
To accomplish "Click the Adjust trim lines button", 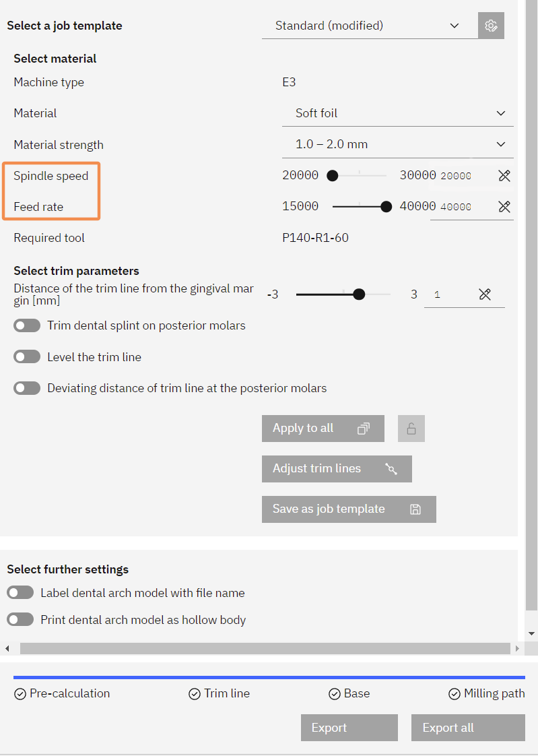I will pyautogui.click(x=337, y=469).
